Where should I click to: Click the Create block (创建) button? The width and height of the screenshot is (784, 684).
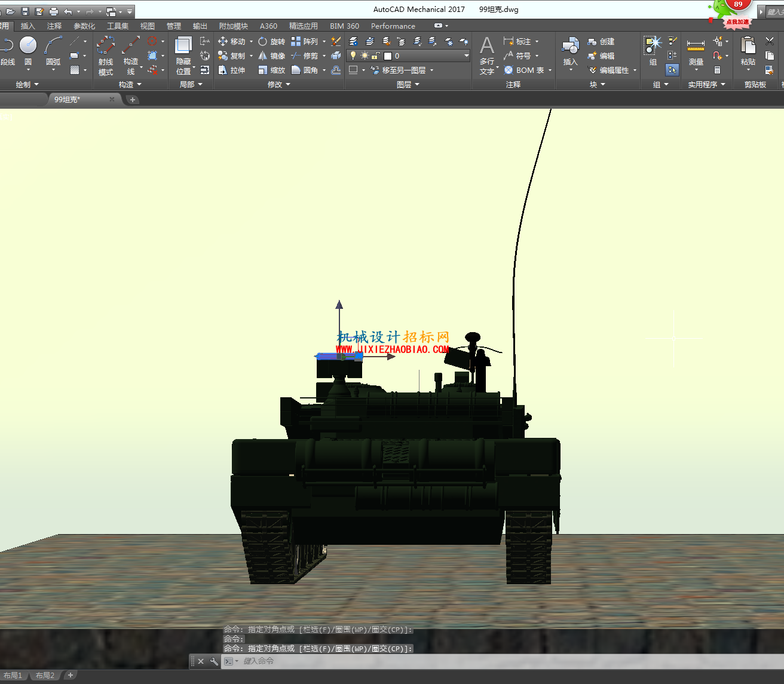point(601,41)
